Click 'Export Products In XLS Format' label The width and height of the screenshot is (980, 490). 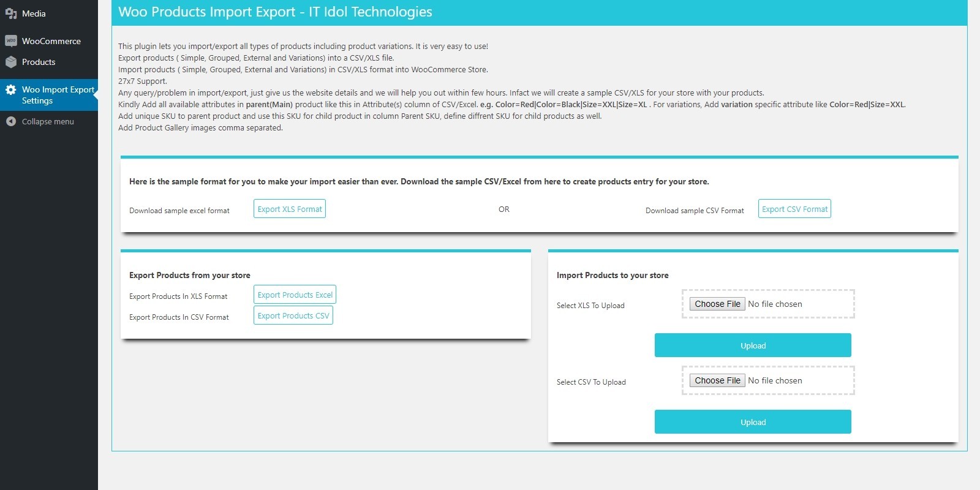pyautogui.click(x=178, y=296)
